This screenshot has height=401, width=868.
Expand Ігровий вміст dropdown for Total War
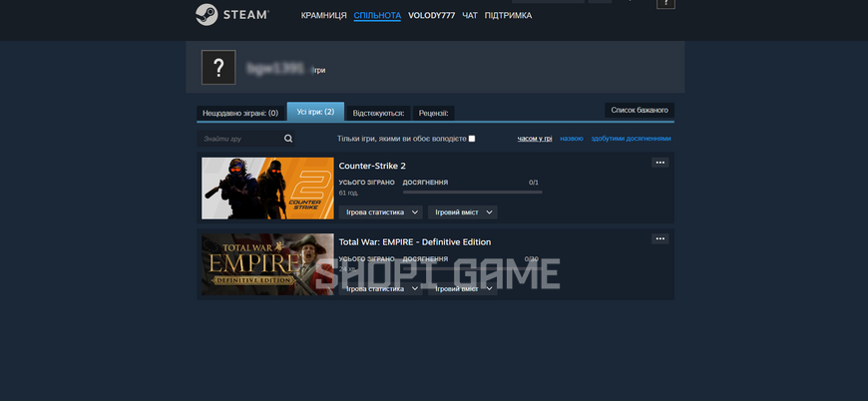point(462,288)
